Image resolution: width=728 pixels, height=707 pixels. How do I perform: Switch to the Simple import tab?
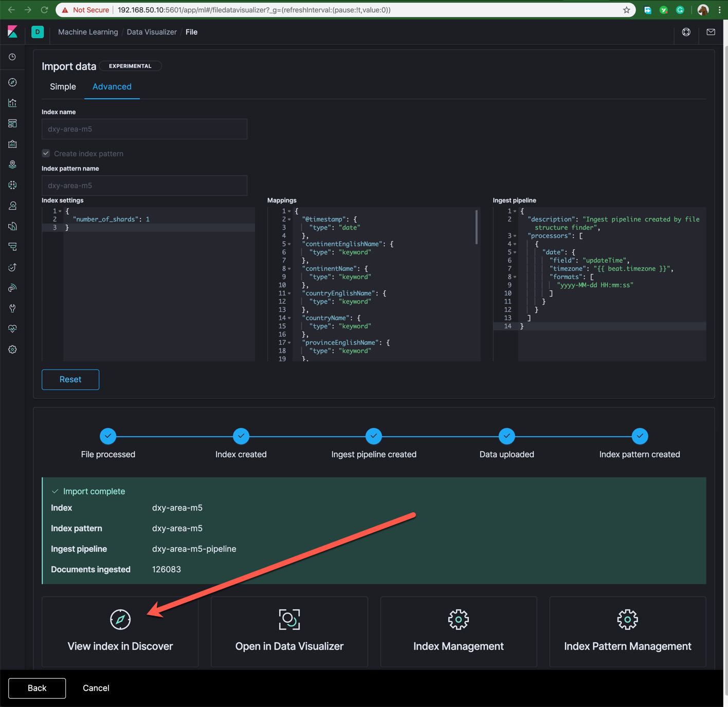click(63, 87)
